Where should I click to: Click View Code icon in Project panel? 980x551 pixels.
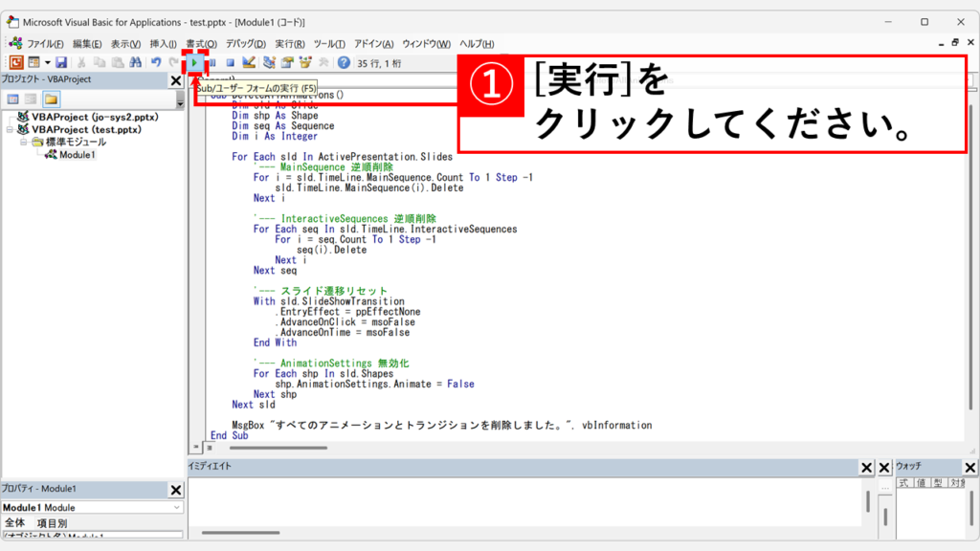[x=12, y=99]
